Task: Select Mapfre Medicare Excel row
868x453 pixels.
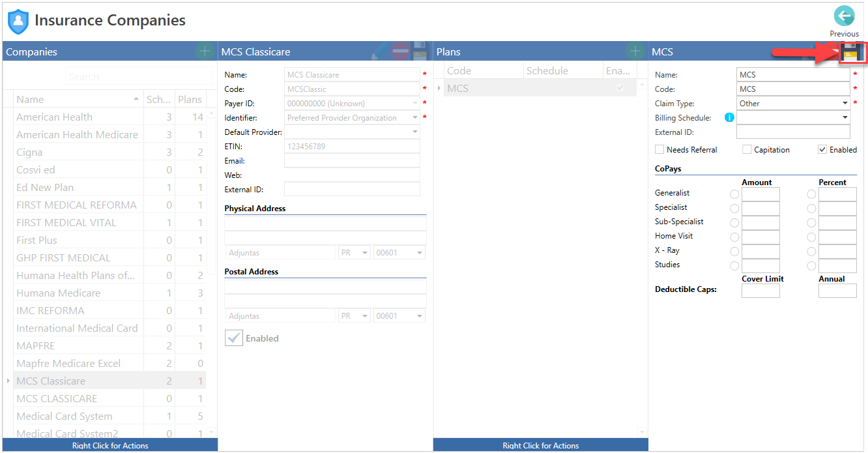Action: tap(109, 363)
